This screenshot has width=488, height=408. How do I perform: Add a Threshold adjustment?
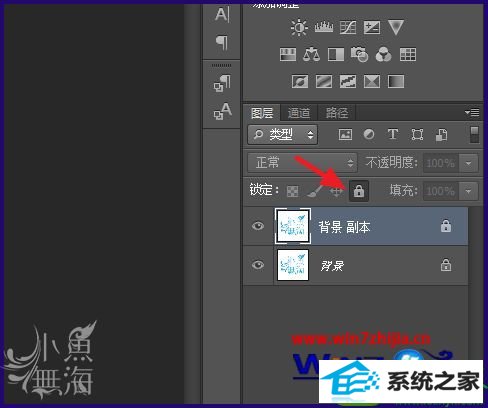coord(348,81)
